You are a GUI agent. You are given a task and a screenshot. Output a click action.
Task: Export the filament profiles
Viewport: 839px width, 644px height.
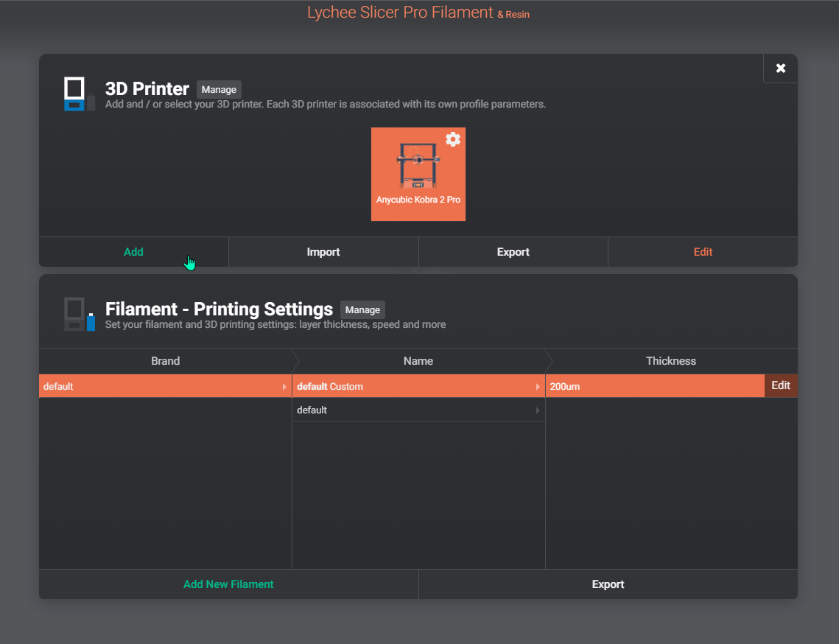[x=608, y=584]
